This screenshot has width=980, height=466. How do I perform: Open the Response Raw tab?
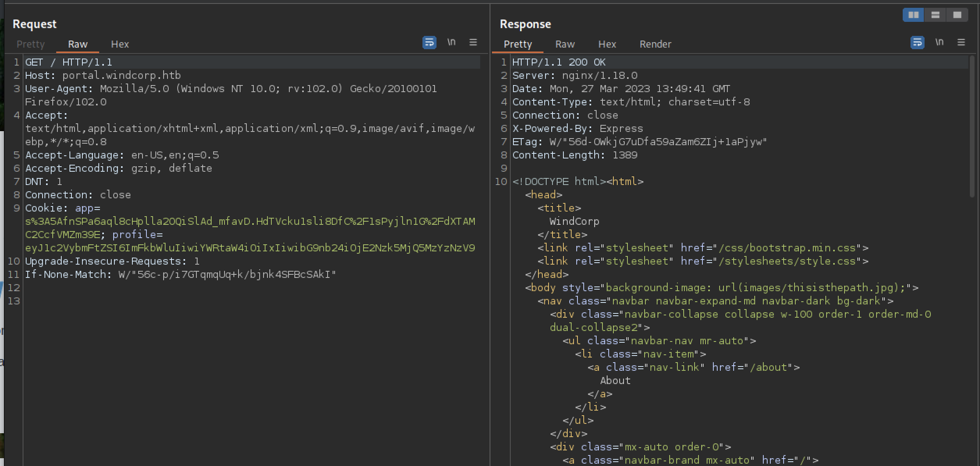tap(565, 44)
